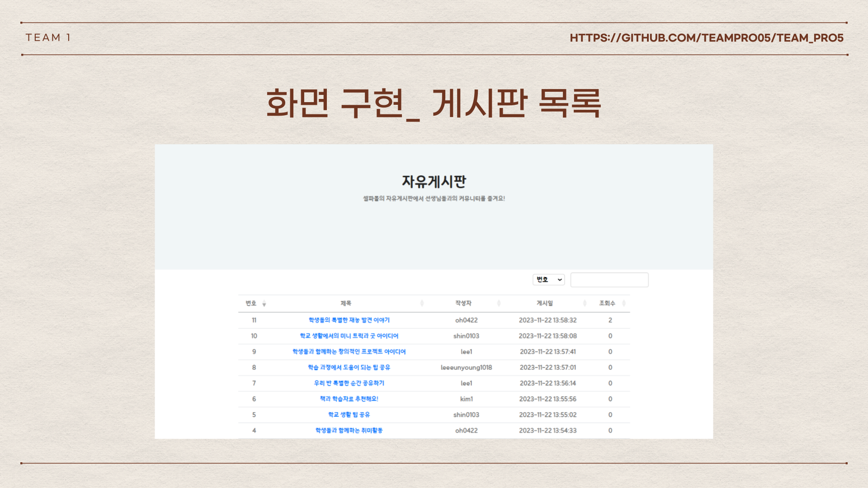This screenshot has width=868, height=488.
Task: Click sort arrows in 작성자 column header
Action: tap(499, 303)
